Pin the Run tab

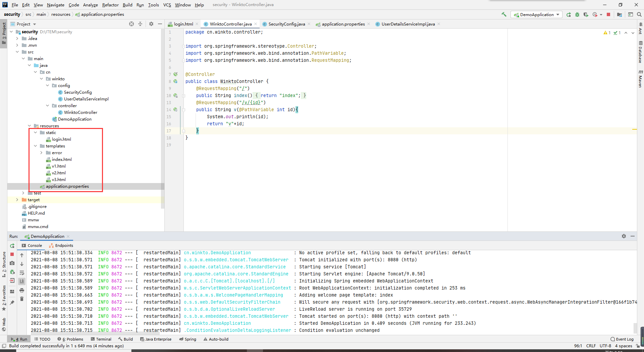12,302
